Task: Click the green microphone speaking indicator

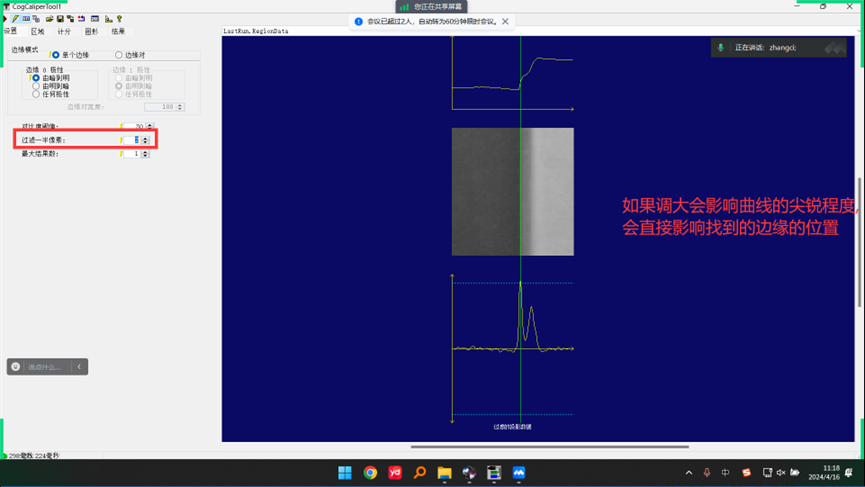Action: (720, 47)
